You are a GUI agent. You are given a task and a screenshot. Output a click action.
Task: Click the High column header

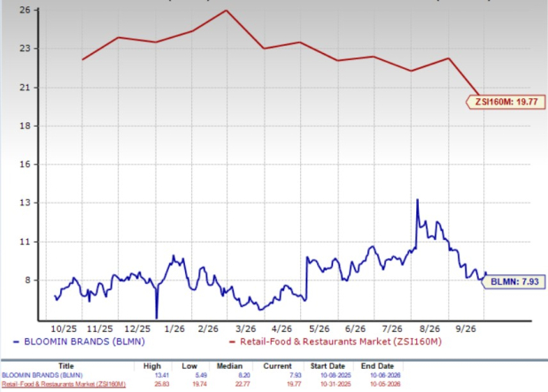(152, 366)
